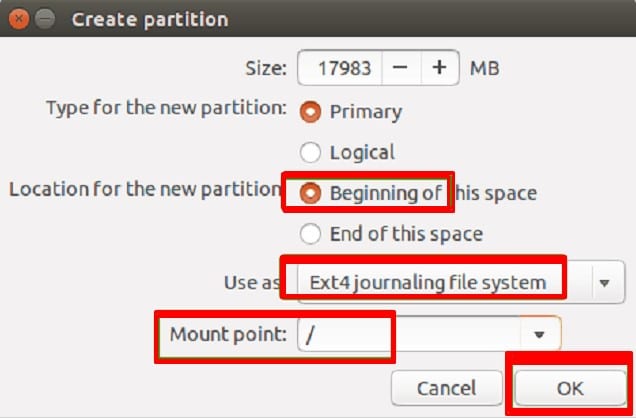Viewport: 636px width, 419px height.
Task: Select the Logical partition type
Action: 311,153
